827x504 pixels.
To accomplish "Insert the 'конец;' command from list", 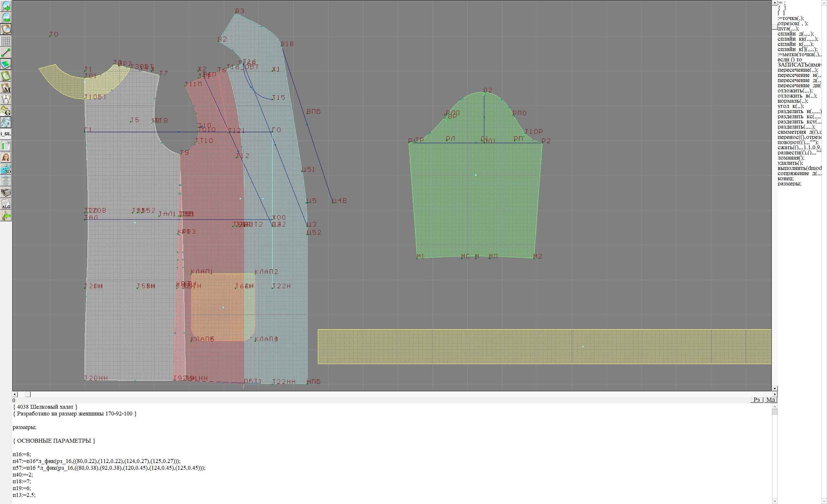I will click(x=785, y=179).
